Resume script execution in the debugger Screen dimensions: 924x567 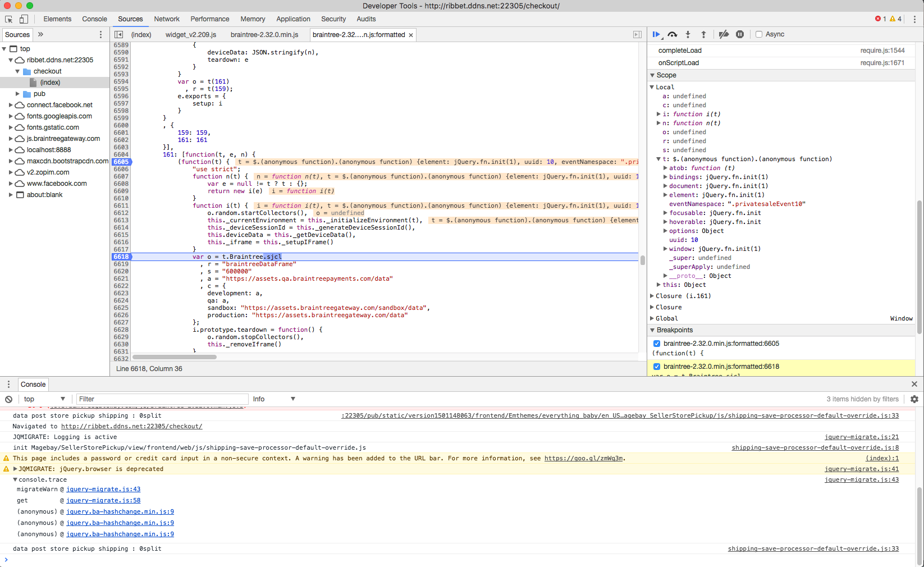tap(657, 34)
